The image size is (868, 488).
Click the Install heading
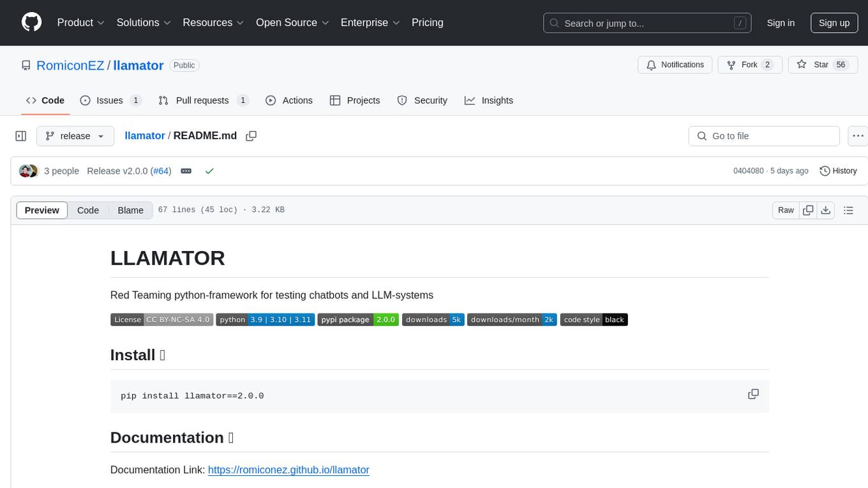137,355
